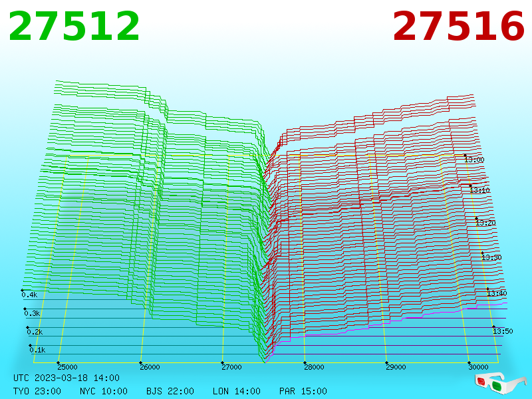Screen dimensions: 532x399
Task: Click the 0.2k depth axis label
Action: [35, 331]
